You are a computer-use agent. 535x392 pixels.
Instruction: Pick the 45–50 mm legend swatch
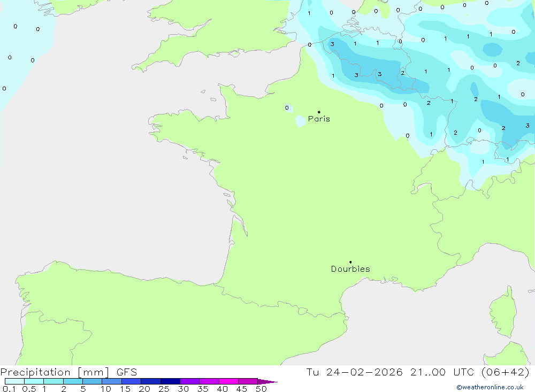[248, 381]
